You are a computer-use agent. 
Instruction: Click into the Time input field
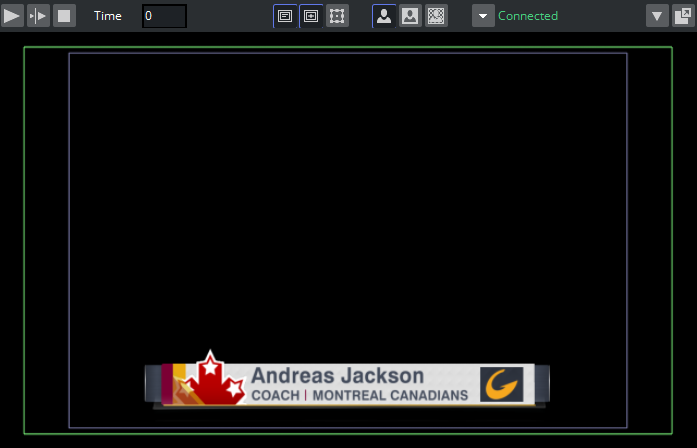coord(164,16)
